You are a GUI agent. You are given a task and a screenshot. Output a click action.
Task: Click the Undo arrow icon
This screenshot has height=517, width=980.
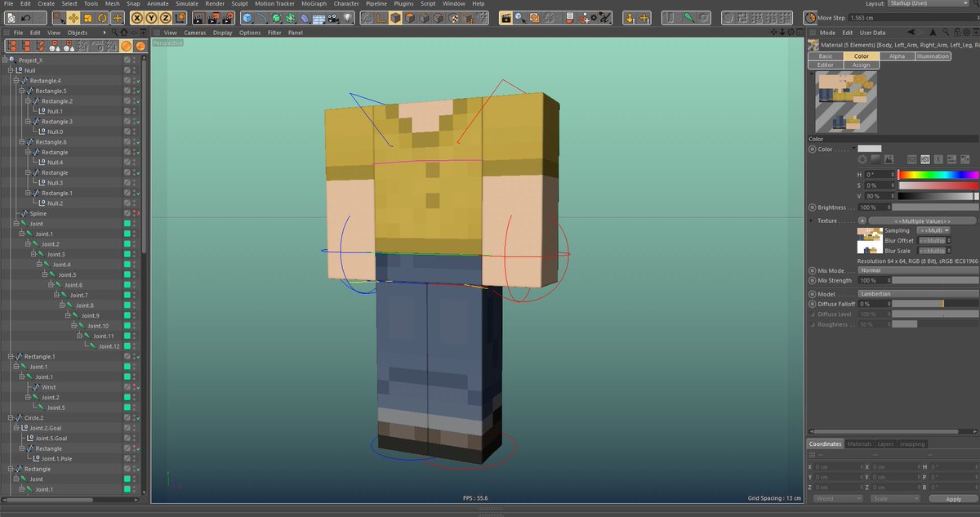tap(27, 17)
